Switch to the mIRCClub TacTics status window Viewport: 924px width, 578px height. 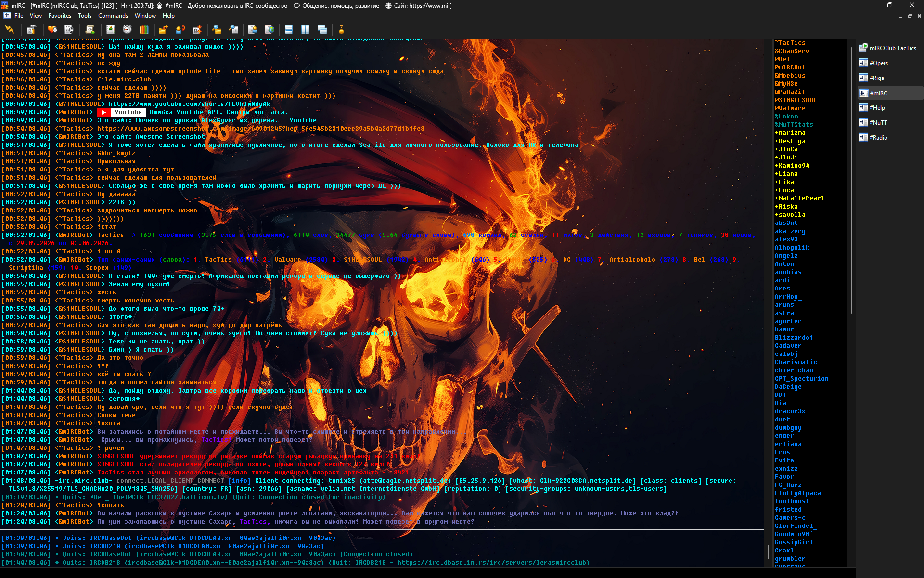tap(888, 48)
